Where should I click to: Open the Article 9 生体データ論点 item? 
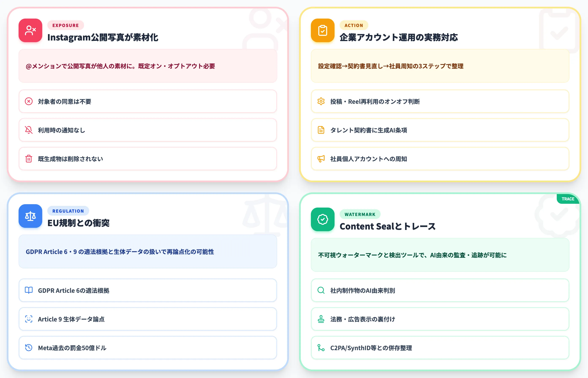[x=148, y=319]
